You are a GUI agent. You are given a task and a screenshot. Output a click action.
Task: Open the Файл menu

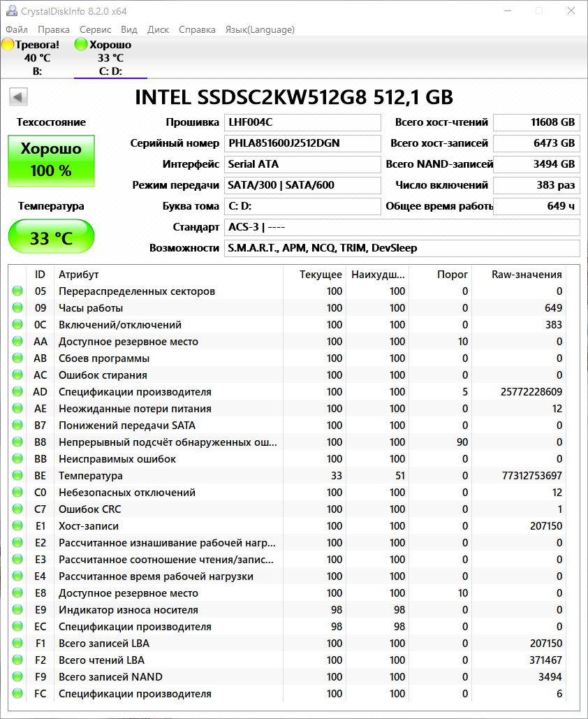(17, 29)
